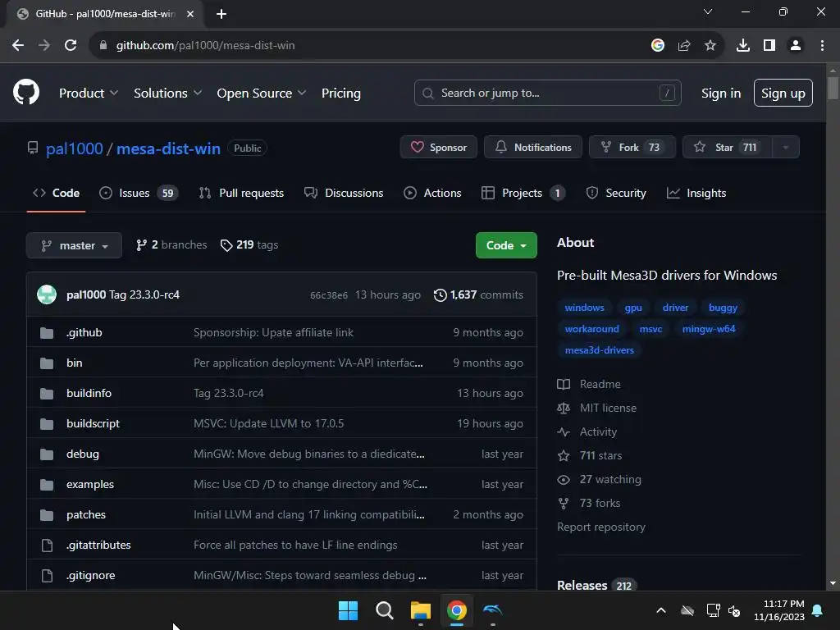Screen dimensions: 840x630
Task: Click pal1000 avatar in commit row
Action: pos(47,294)
